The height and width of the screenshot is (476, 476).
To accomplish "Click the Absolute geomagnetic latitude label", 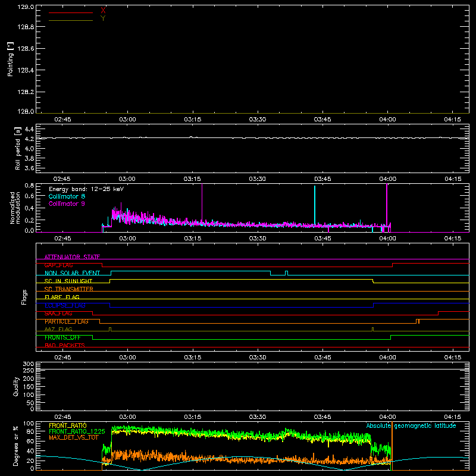I will click(x=411, y=425).
